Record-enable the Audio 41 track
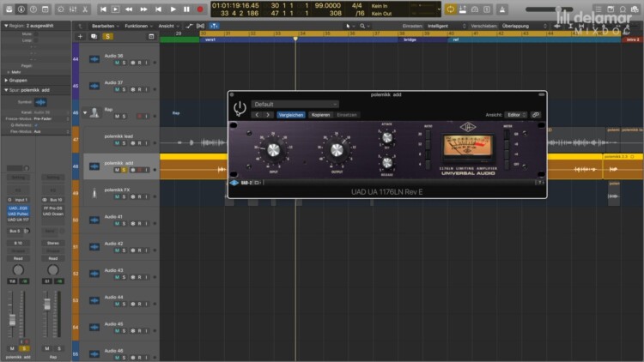 tap(140, 224)
